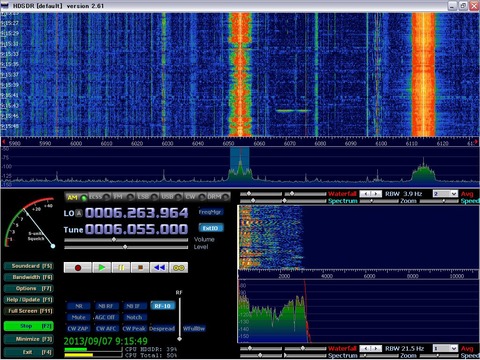Click right red arrow on frequency scale

coord(477,142)
